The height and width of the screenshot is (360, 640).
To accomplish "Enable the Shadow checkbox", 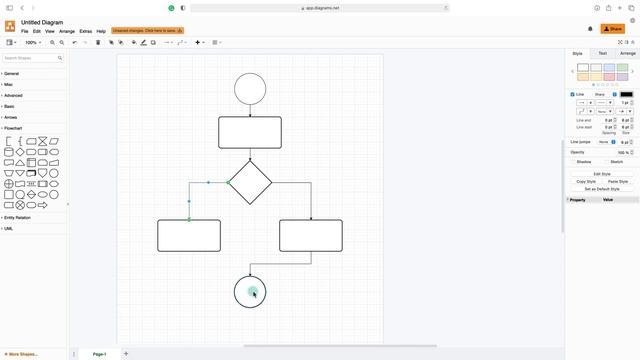I will click(573, 162).
